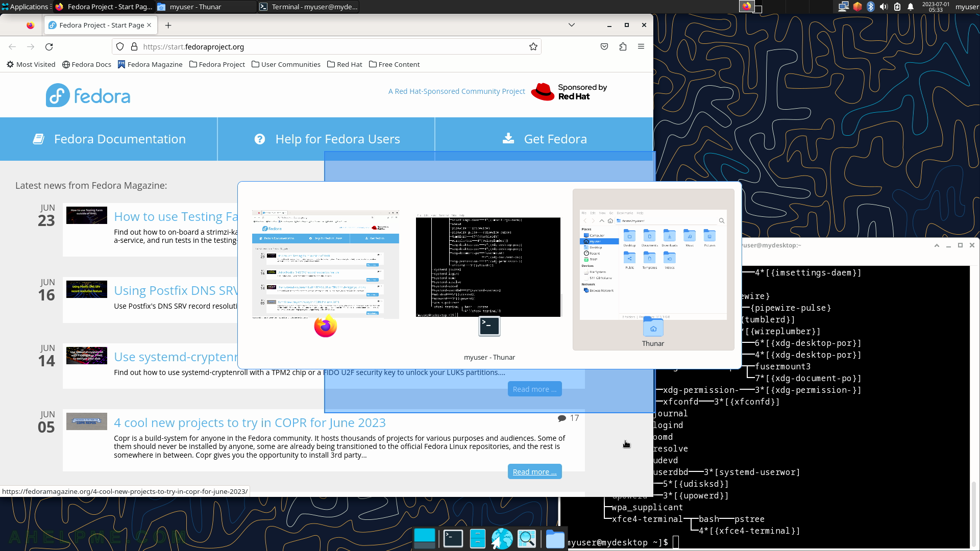Shade the Terminal window with up arrow

pos(937,245)
